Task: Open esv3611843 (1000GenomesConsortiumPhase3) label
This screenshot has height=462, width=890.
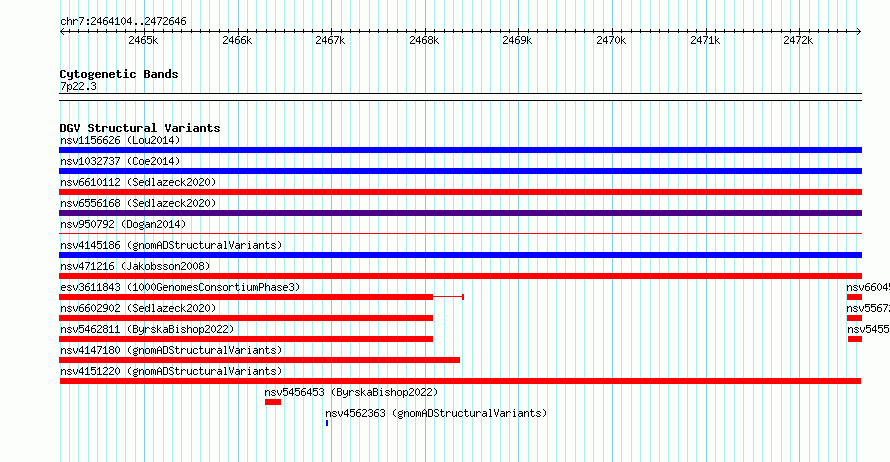Action: (180, 287)
